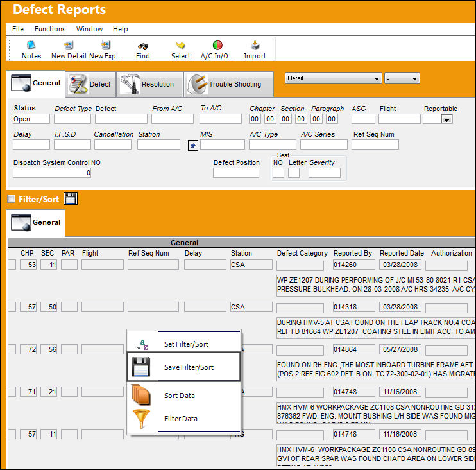Image resolution: width=476 pixels, height=470 pixels.
Task: Click the New Detail toolbar icon
Action: click(x=69, y=46)
